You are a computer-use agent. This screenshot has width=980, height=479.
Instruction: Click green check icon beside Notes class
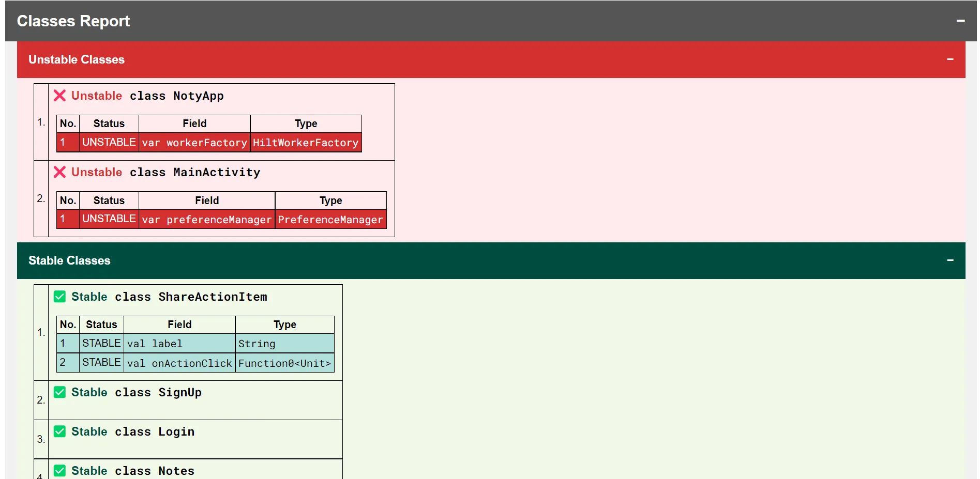click(59, 470)
